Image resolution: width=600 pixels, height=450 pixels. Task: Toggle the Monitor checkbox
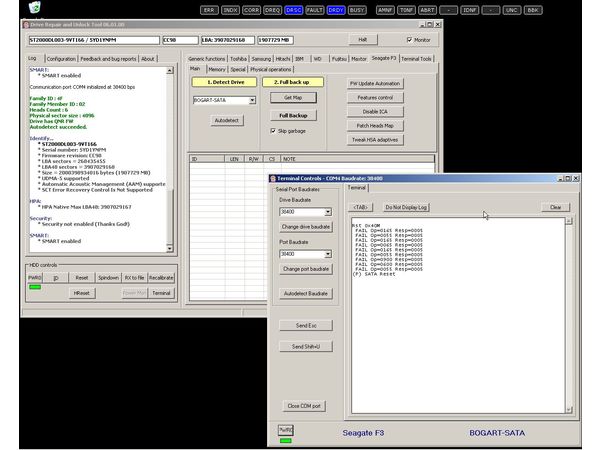pyautogui.click(x=408, y=40)
